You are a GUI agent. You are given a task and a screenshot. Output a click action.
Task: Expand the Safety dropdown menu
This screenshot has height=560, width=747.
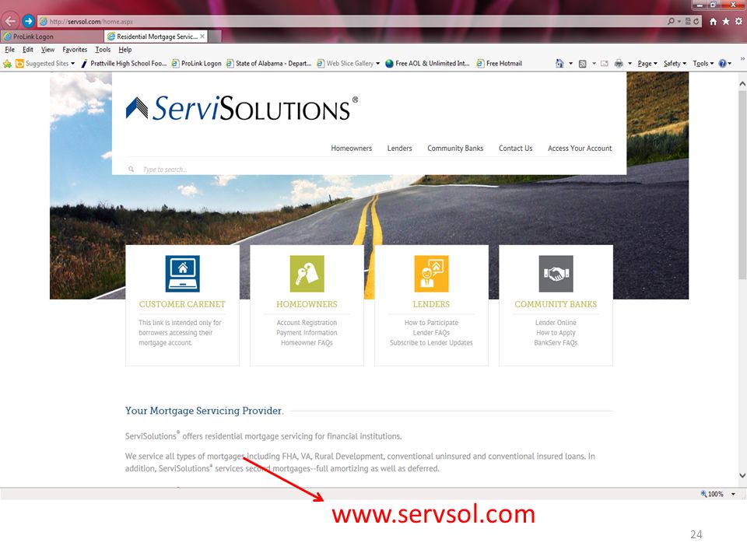click(675, 63)
